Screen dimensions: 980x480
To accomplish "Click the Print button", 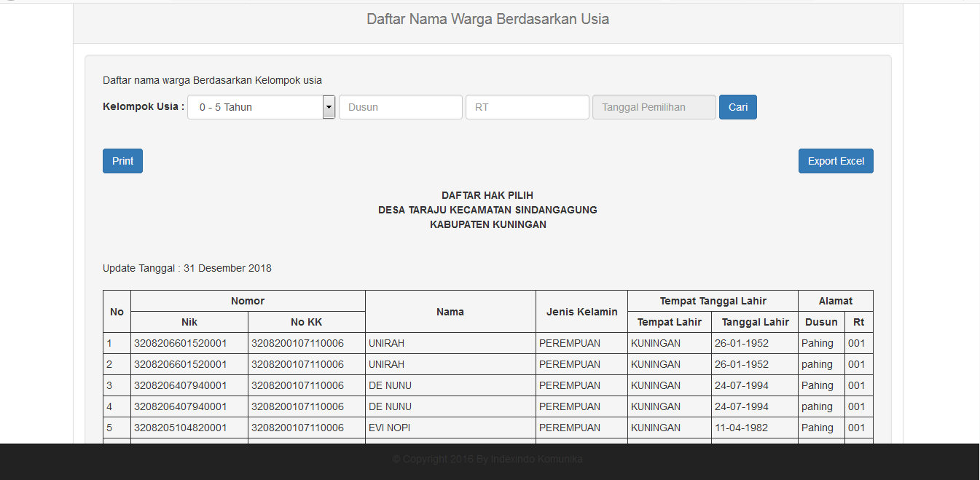I will pyautogui.click(x=122, y=161).
